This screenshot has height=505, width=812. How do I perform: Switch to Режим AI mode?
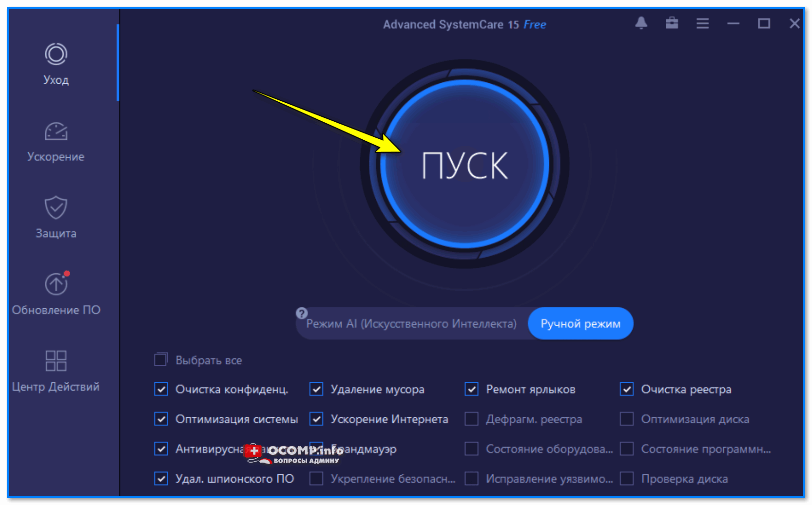[x=411, y=324]
